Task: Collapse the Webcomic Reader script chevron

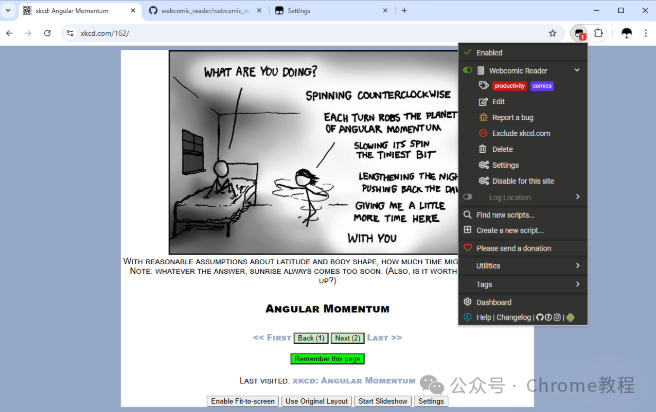Action: pos(577,70)
